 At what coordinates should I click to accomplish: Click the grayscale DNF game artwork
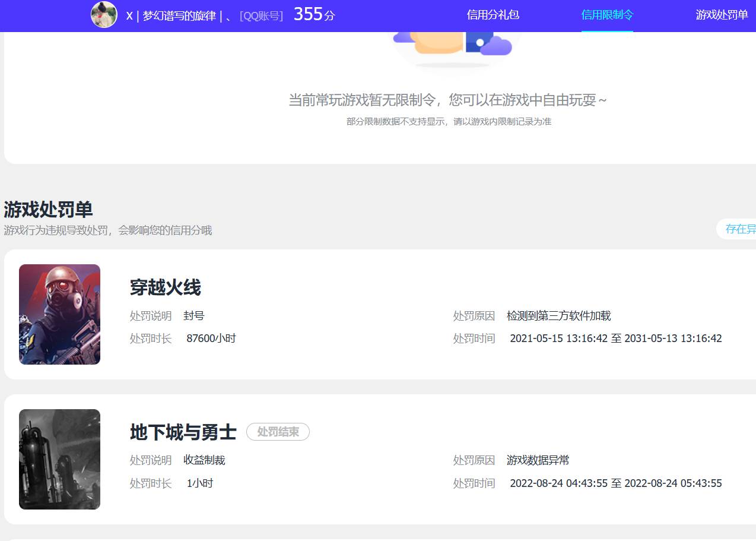tap(59, 459)
